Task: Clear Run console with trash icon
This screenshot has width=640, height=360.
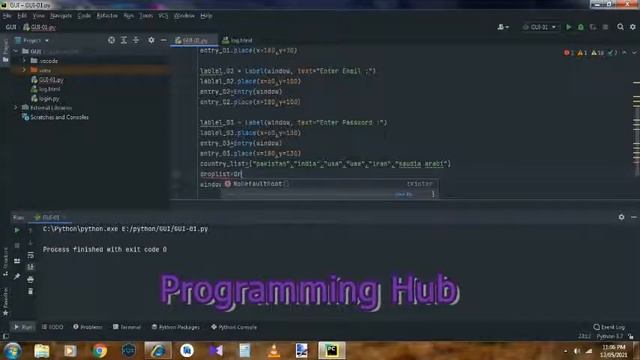Action: tap(30, 291)
